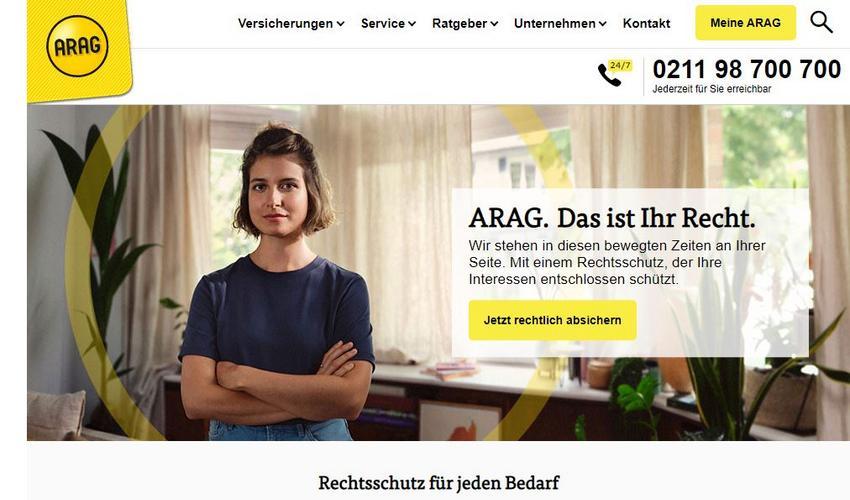Call the 0211 98 700 700 number
The width and height of the screenshot is (850, 500).
746,69
